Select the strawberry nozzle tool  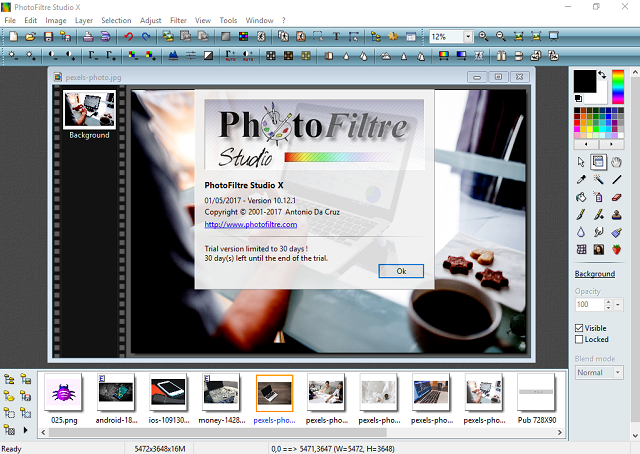pyautogui.click(x=616, y=249)
